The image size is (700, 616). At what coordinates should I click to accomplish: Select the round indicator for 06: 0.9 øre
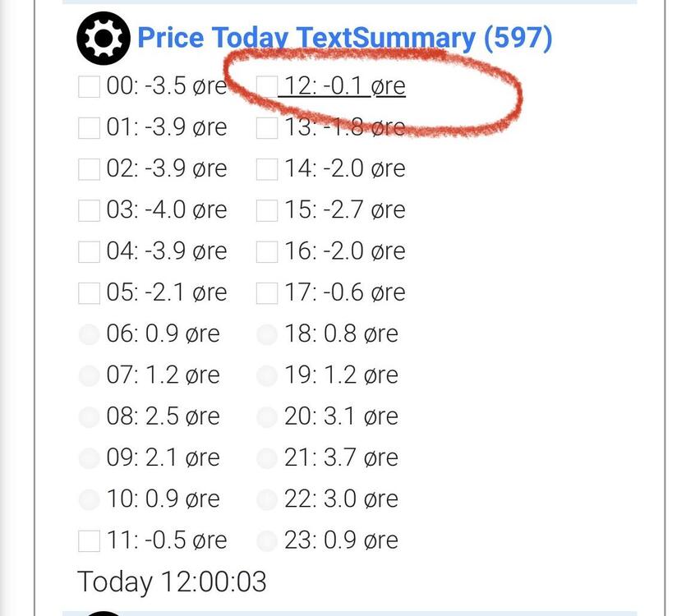(89, 334)
